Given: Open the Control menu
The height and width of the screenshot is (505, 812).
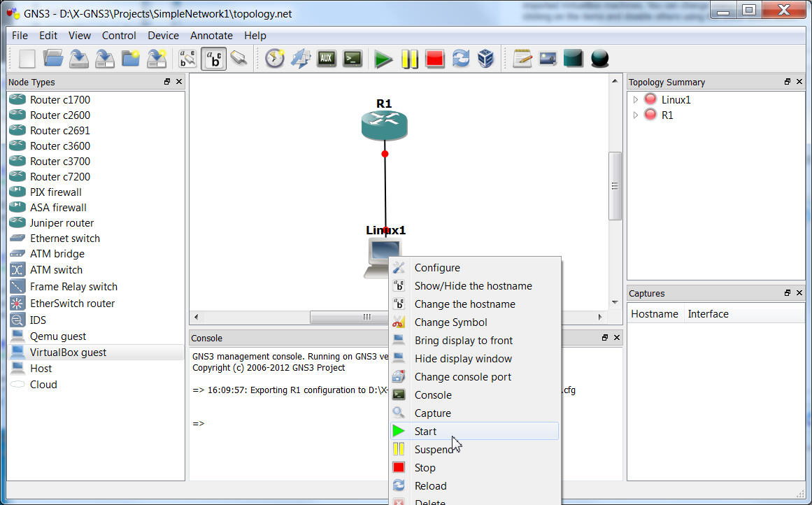Looking at the screenshot, I should click(119, 35).
